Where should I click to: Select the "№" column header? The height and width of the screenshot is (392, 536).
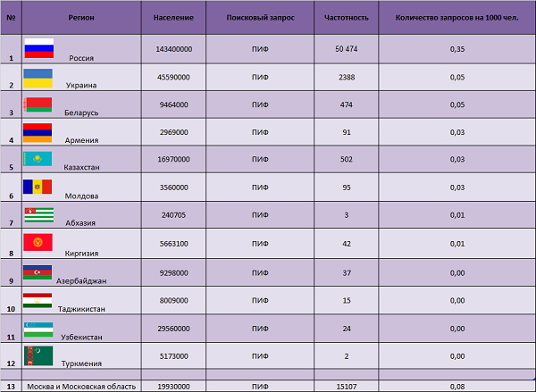pos(11,18)
